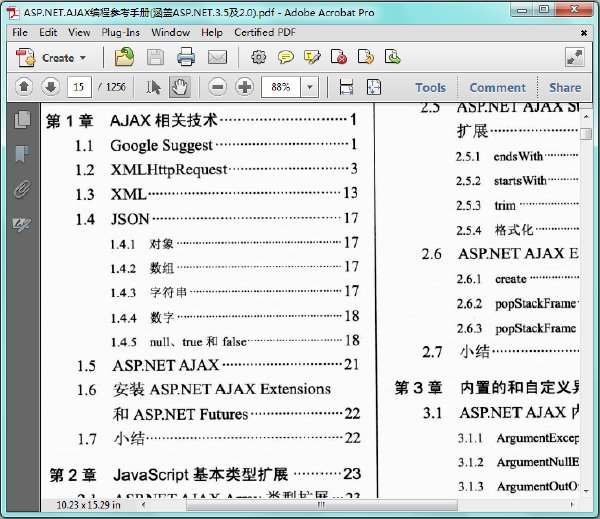Click the delete page icon with red mark

click(339, 57)
